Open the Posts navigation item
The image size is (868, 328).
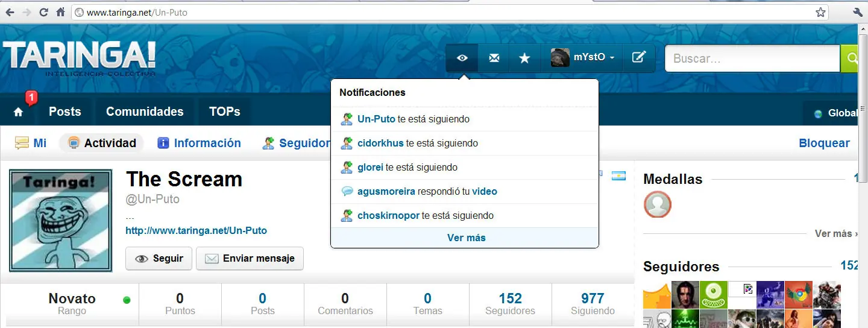click(65, 112)
